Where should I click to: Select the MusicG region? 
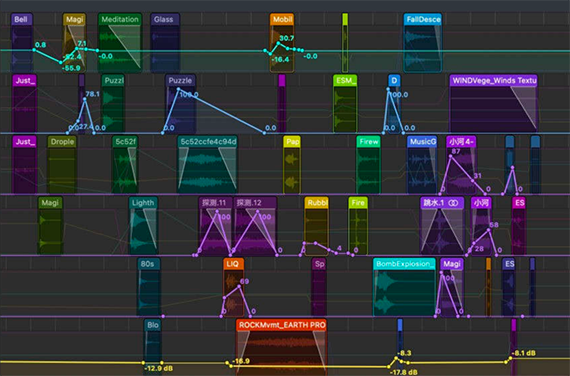click(422, 164)
